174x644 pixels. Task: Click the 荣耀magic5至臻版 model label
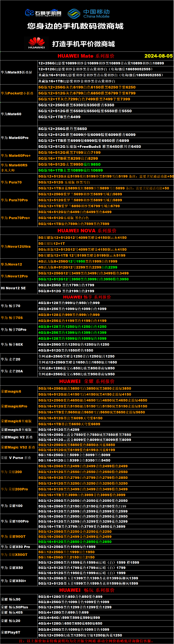pyautogui.click(x=16, y=429)
